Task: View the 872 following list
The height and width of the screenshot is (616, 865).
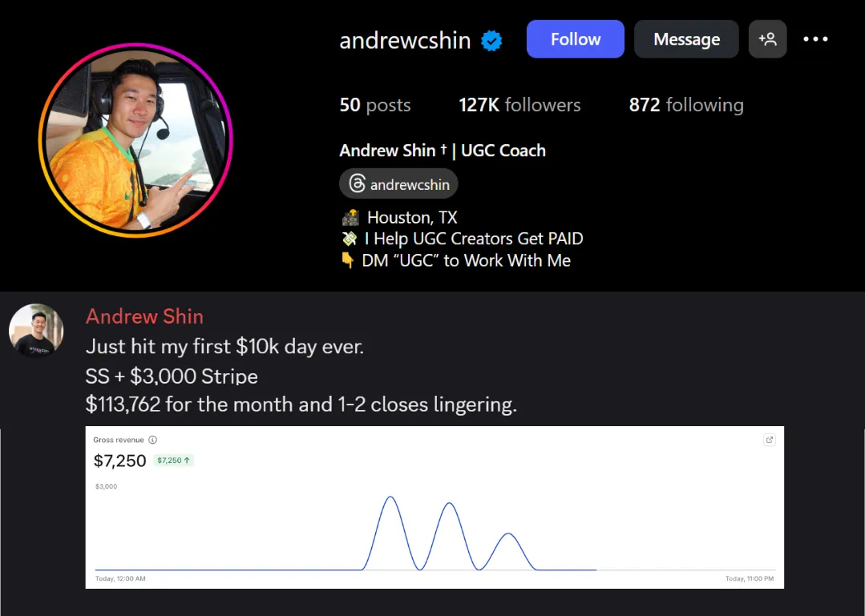Action: coord(686,105)
